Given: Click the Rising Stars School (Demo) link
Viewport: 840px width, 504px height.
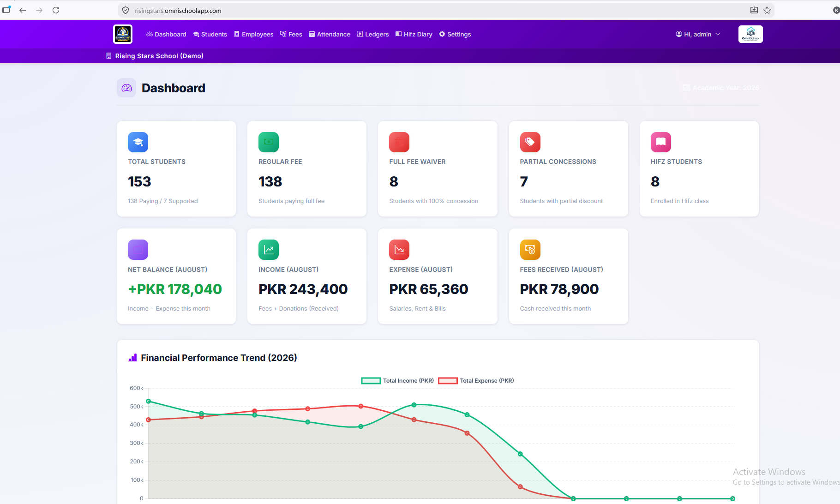Looking at the screenshot, I should 155,56.
